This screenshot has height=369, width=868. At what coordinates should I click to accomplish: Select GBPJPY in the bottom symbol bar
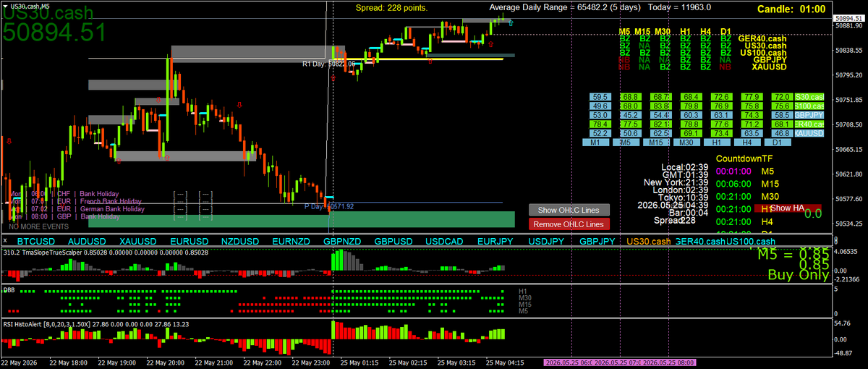pos(598,241)
